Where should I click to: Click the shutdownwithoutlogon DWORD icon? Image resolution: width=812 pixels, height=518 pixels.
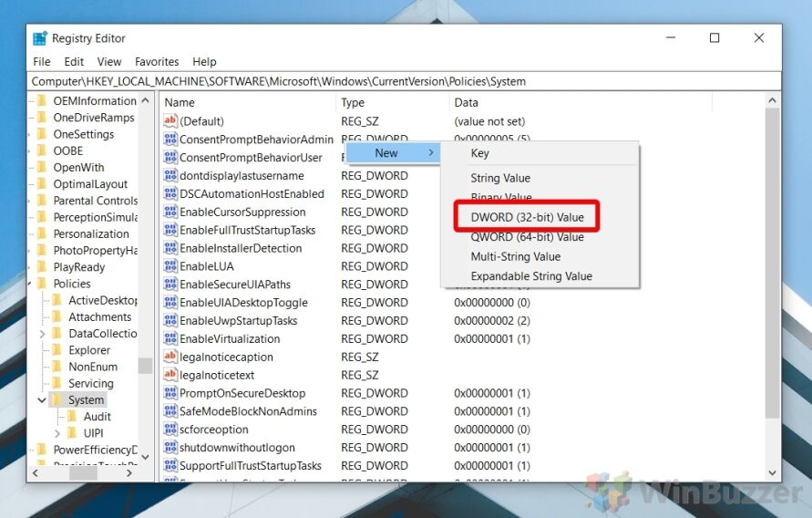[x=170, y=447]
